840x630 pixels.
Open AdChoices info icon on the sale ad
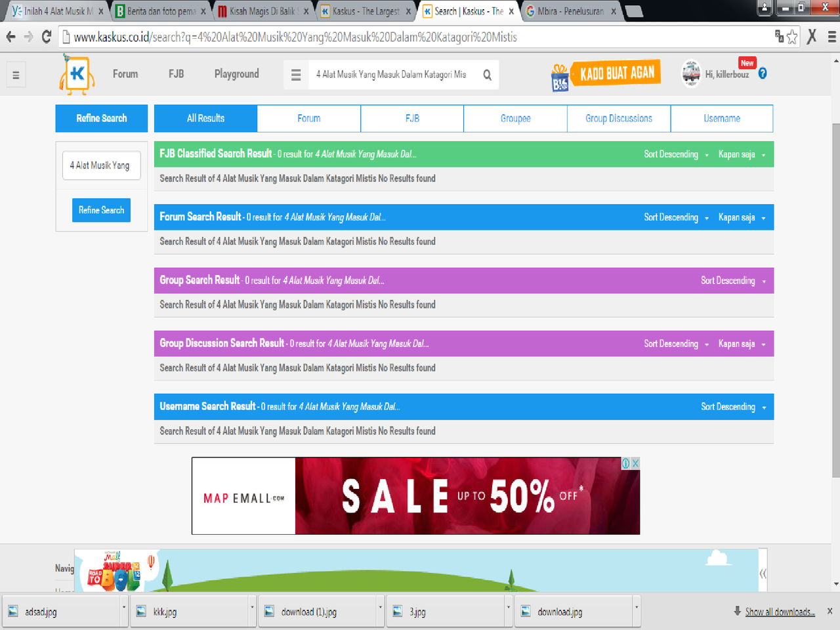pos(625,463)
